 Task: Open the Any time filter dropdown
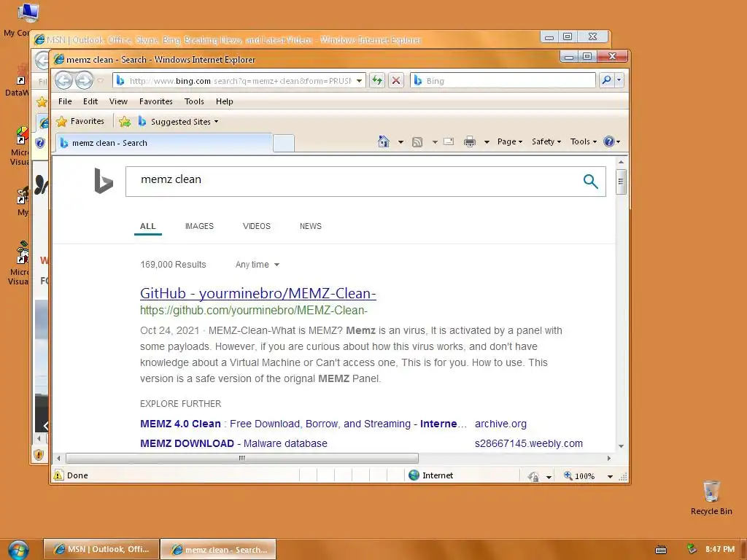[258, 264]
